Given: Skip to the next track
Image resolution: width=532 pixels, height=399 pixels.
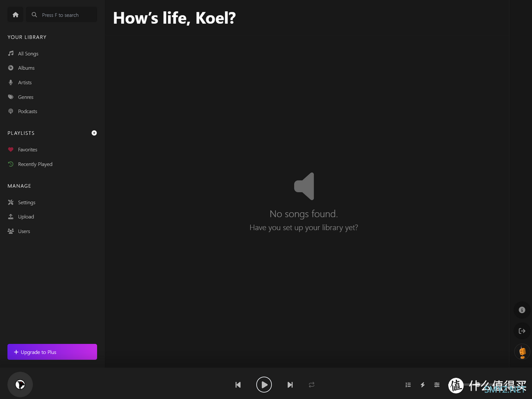Looking at the screenshot, I should pyautogui.click(x=290, y=385).
